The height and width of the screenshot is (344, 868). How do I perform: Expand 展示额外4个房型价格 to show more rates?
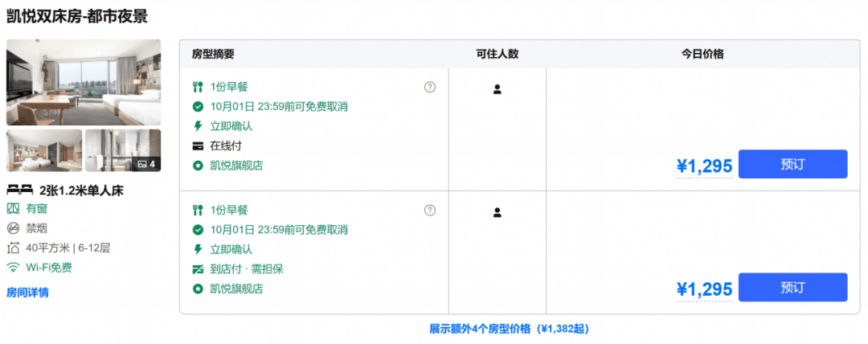510,329
